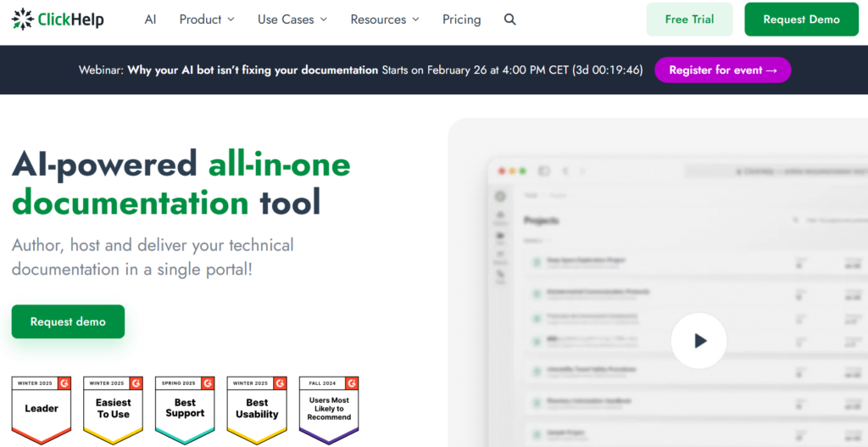
Task: Click the Easiest To Use G2 badge
Action: pos(114,410)
